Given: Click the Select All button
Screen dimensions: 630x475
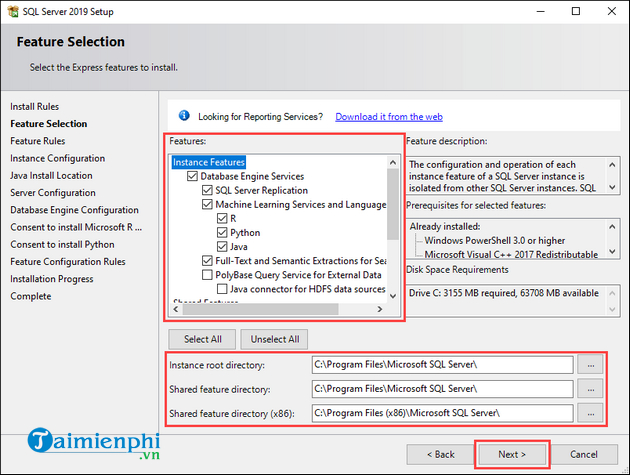Looking at the screenshot, I should pos(202,339).
